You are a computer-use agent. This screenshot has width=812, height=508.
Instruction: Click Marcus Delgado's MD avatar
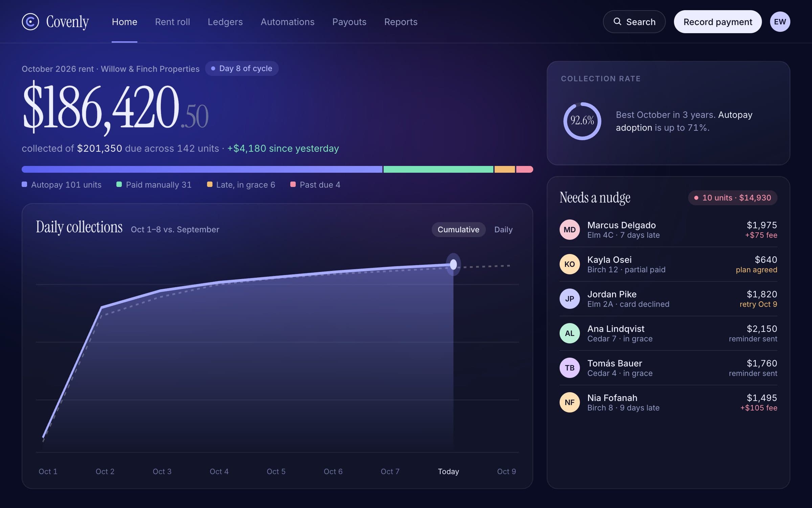click(569, 230)
